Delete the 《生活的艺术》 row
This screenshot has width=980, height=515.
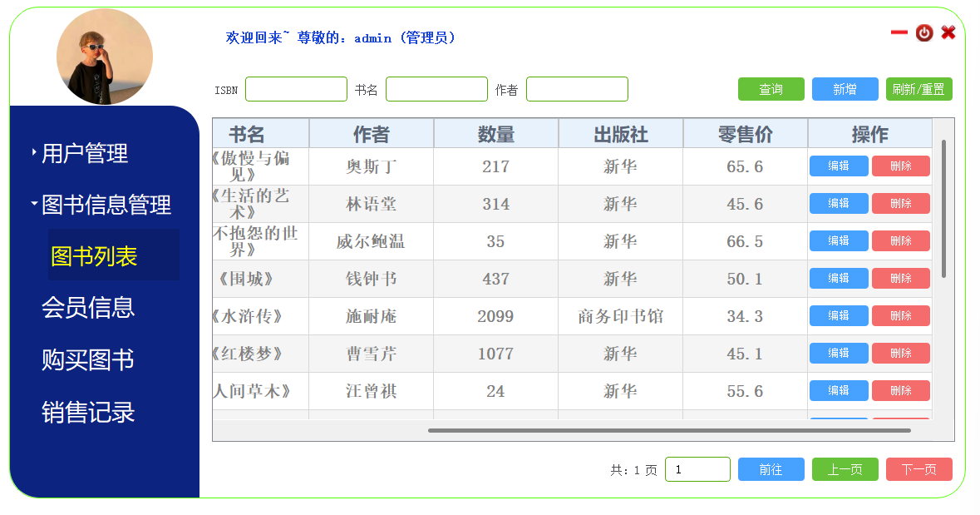(901, 203)
